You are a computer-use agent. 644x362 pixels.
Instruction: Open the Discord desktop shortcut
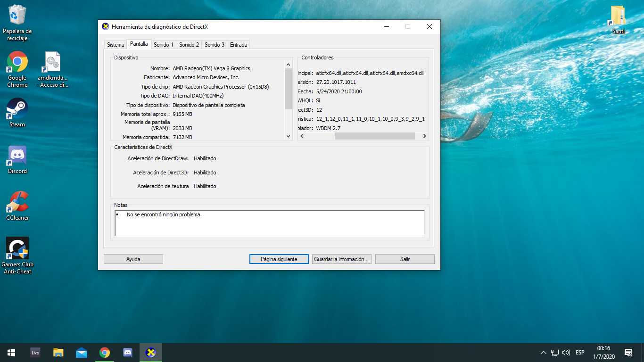pyautogui.click(x=17, y=159)
